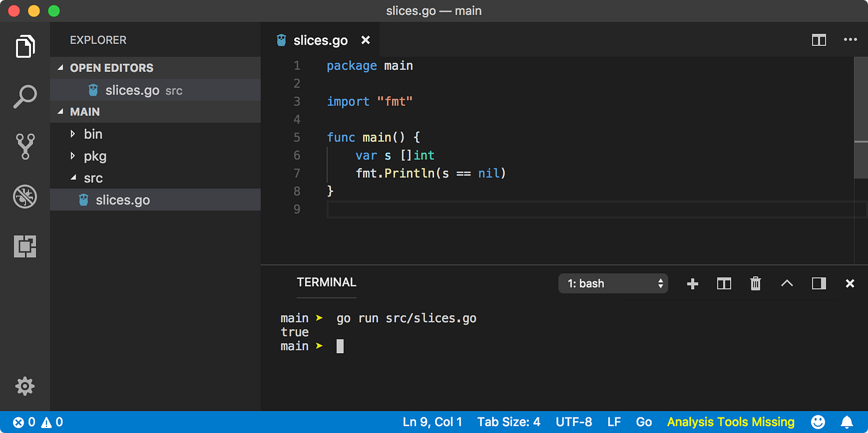This screenshot has width=868, height=433.
Task: Click the fmt.Println(s == nil) line
Action: (x=432, y=173)
